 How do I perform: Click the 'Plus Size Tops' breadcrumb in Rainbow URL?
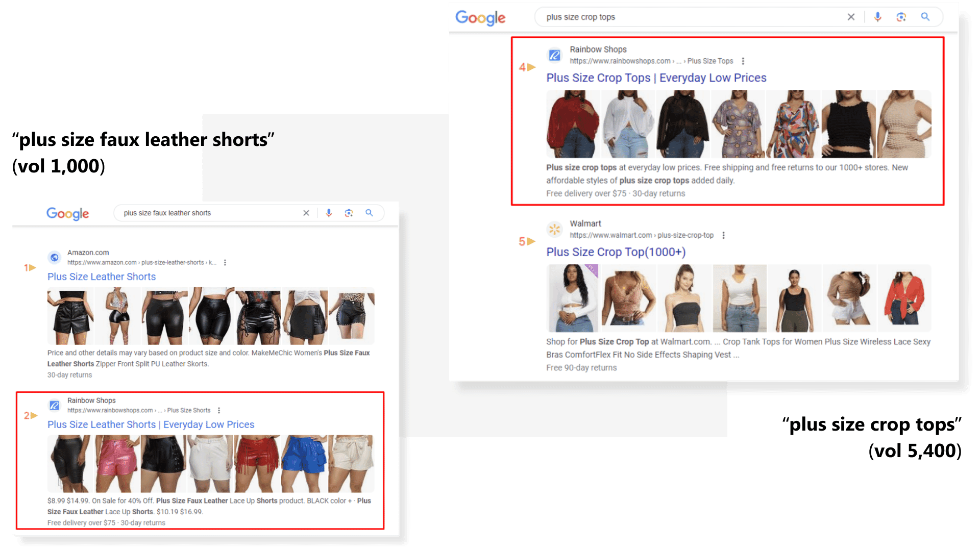(x=710, y=61)
